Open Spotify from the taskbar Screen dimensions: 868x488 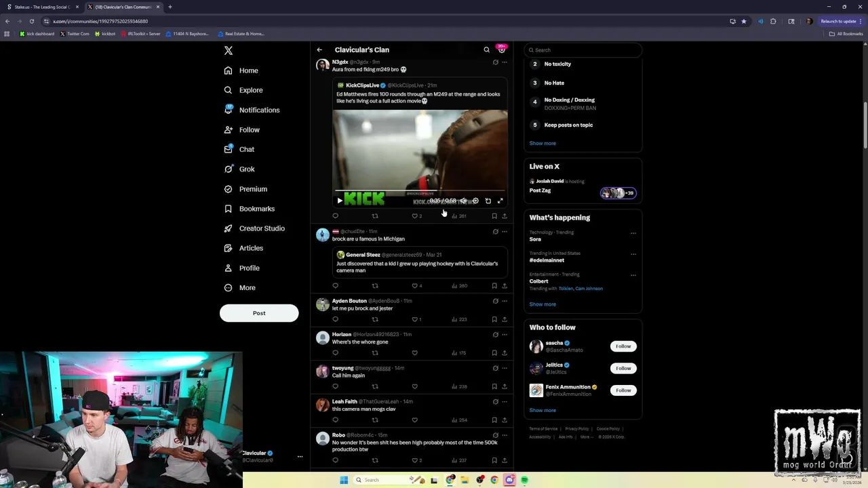[524, 480]
